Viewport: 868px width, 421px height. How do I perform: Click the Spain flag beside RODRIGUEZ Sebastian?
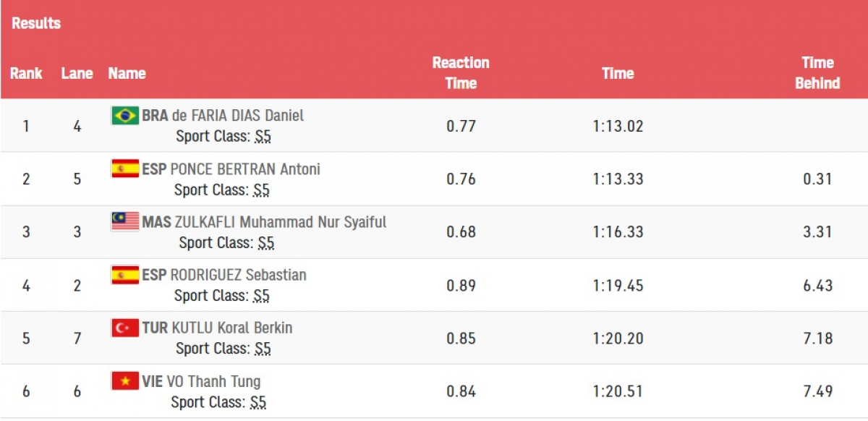point(125,275)
